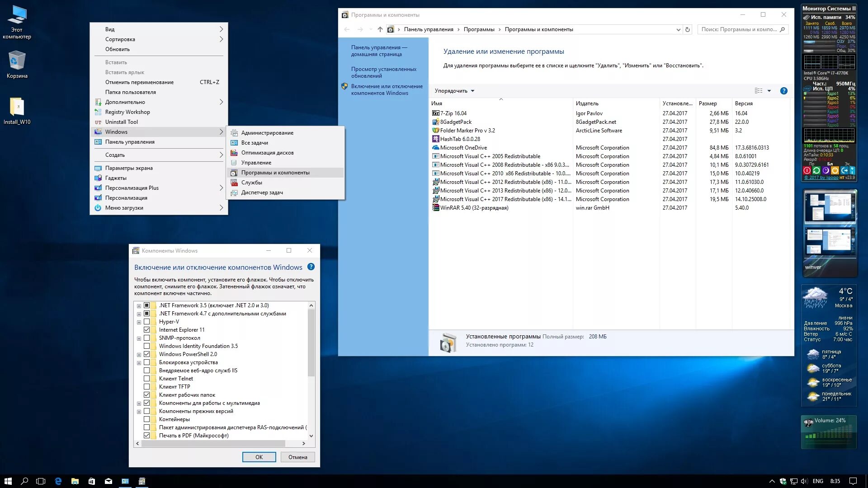Click the taskbar Search magnifier icon
The height and width of the screenshot is (488, 868).
coord(24,481)
